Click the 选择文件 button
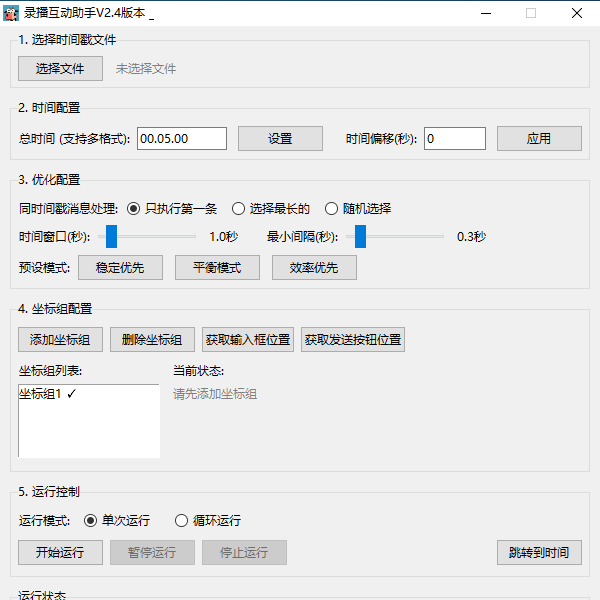The image size is (600, 600). [x=60, y=69]
